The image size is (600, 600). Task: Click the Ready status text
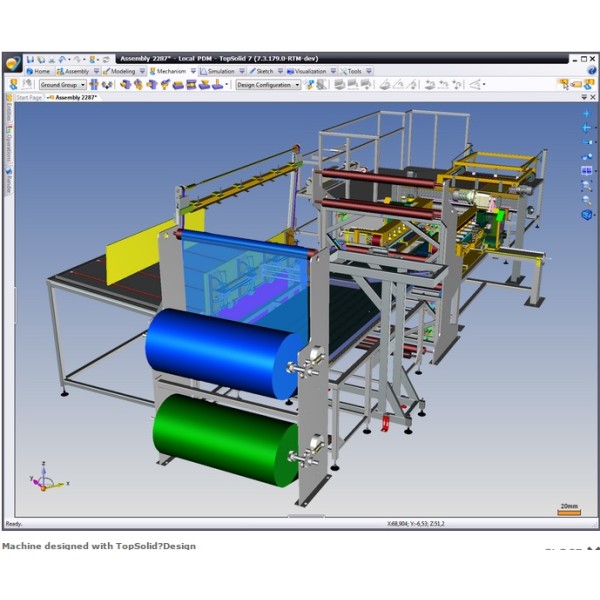point(14,524)
